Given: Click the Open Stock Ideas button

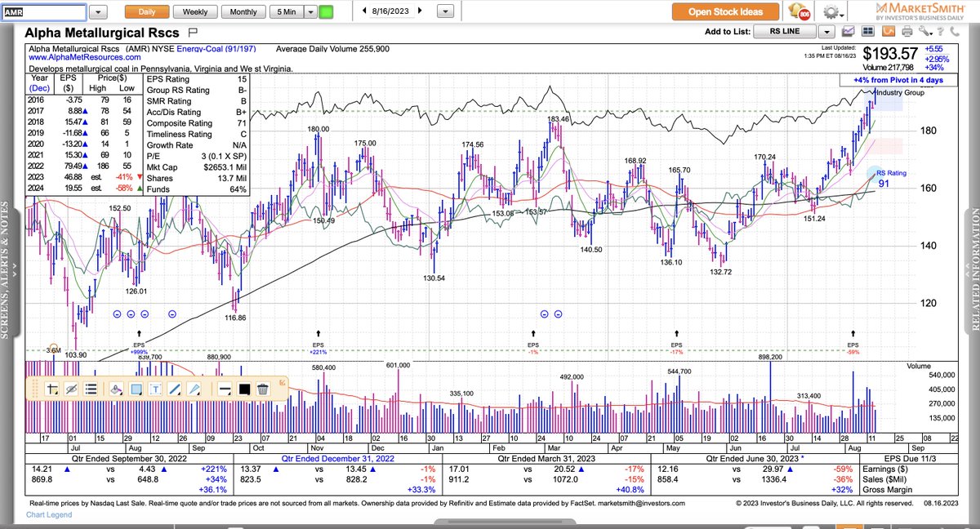Looking at the screenshot, I should pos(725,11).
